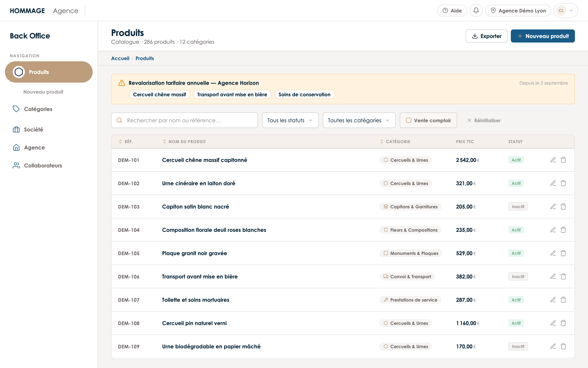Screen dimensions: 588x368
Task: Click the tag icon beside Catégories
Action: (x=16, y=109)
